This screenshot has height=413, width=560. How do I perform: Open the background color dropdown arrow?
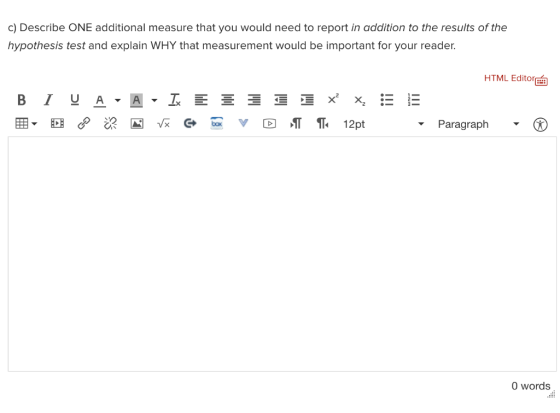point(154,100)
